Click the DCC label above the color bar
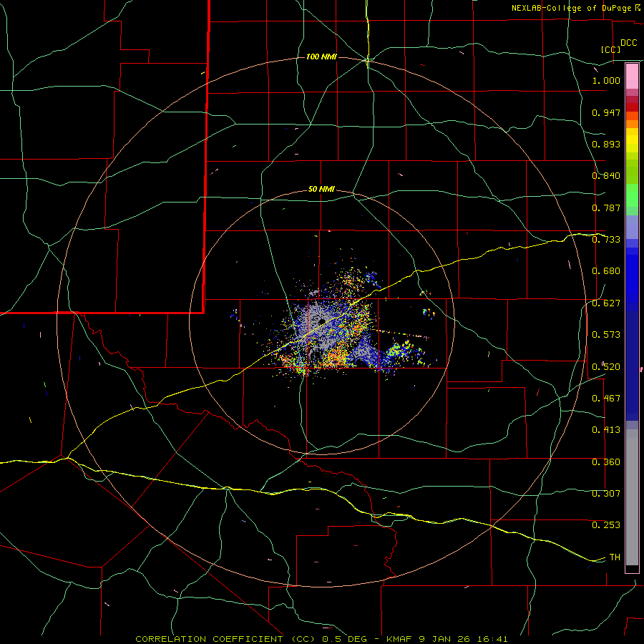This screenshot has height=644, width=644. click(628, 43)
